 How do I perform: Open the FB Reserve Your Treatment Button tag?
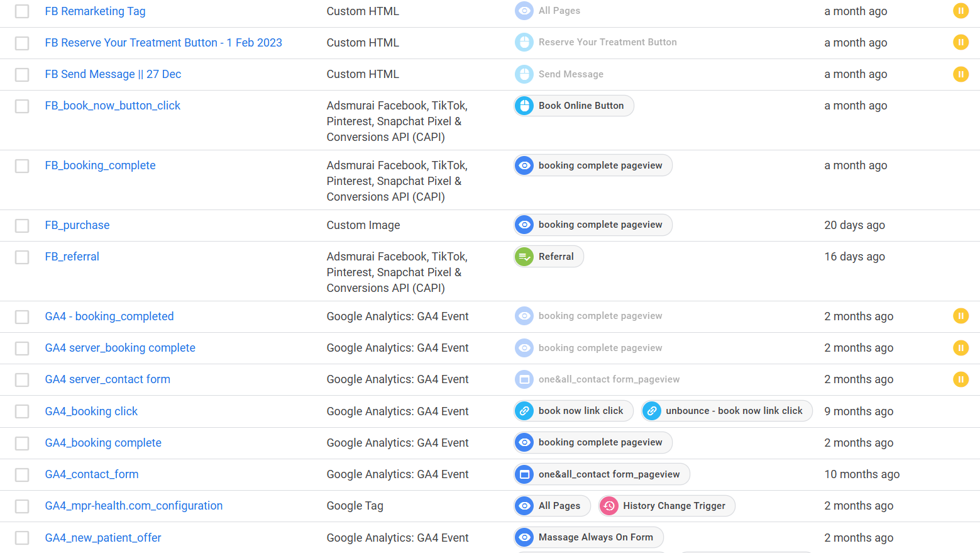pos(163,43)
